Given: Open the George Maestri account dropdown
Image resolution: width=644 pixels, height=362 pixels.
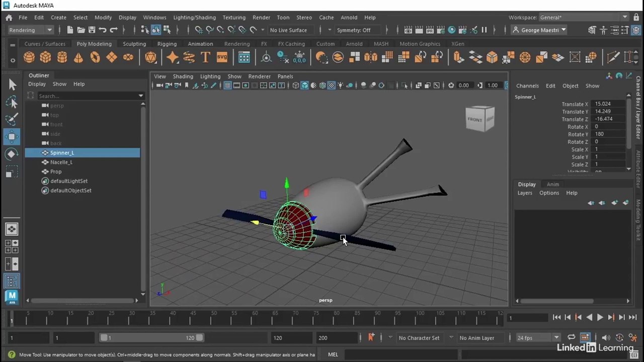Looking at the screenshot, I should click(539, 30).
